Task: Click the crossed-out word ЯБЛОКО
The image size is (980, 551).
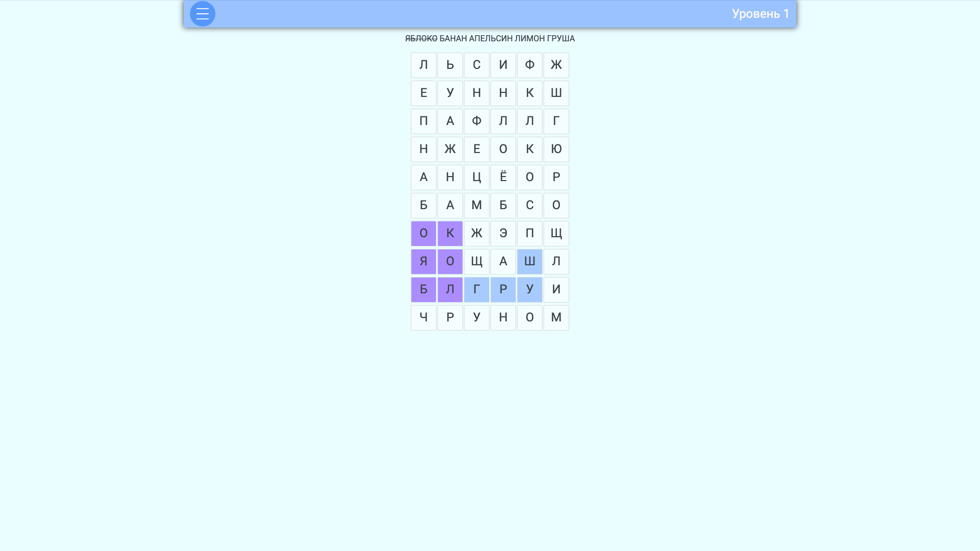Action: pos(421,38)
